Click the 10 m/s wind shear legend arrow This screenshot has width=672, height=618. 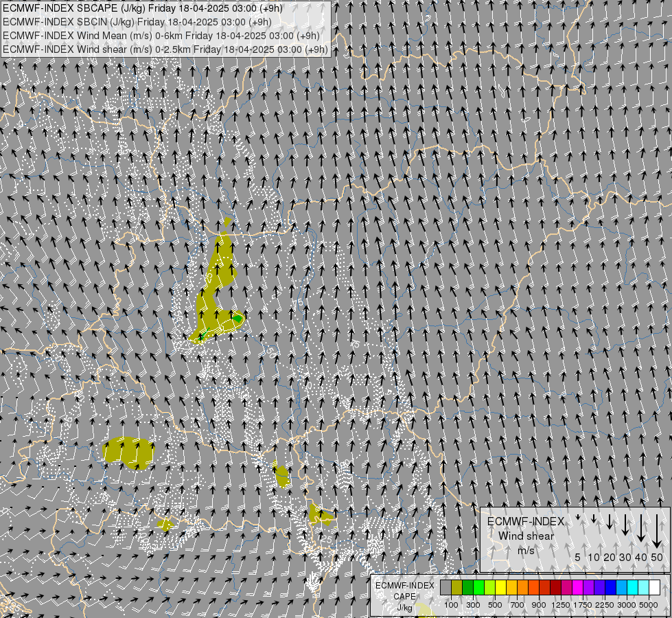pos(594,519)
